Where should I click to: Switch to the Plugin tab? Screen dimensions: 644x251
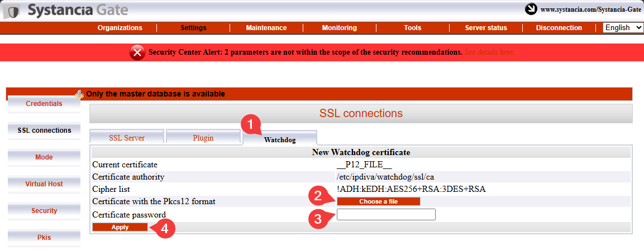(x=203, y=138)
